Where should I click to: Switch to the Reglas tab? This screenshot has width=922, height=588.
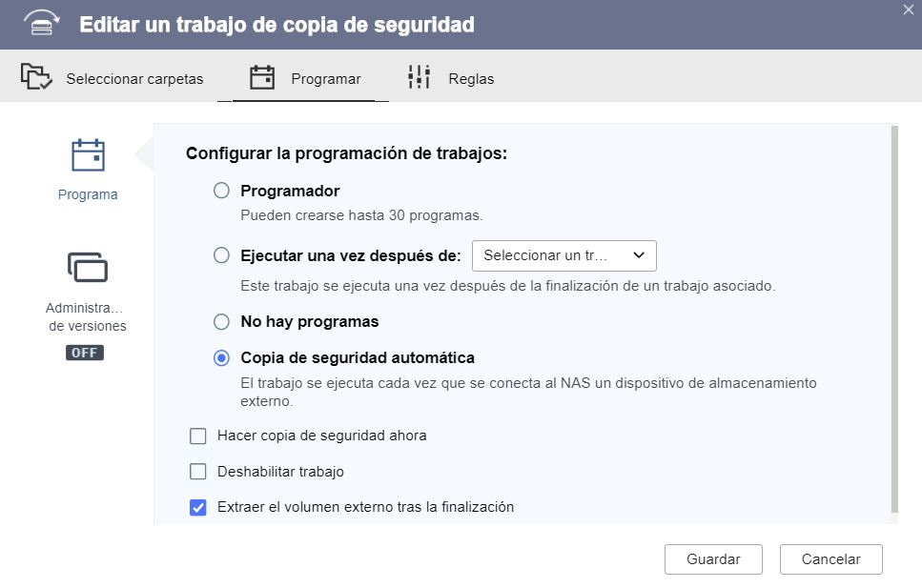click(x=471, y=79)
